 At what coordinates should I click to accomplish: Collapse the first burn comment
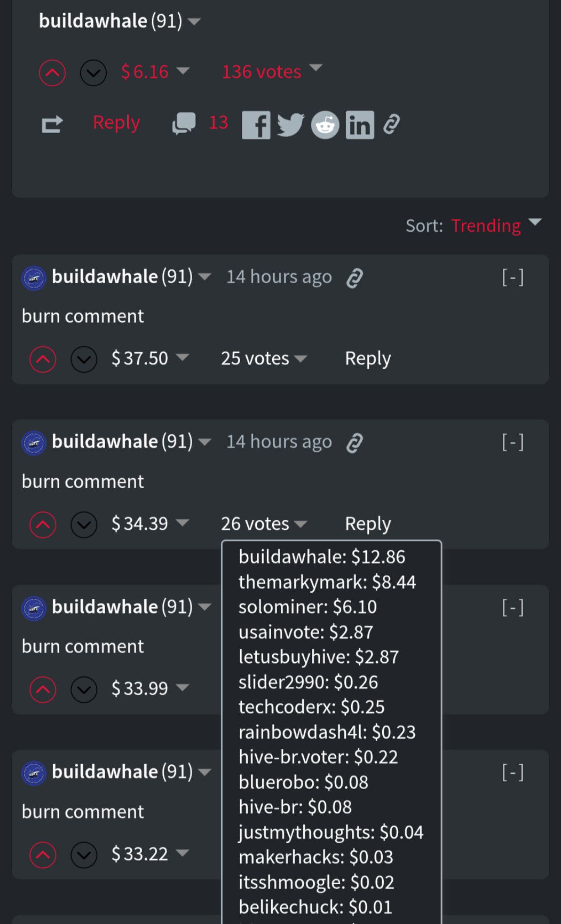(513, 277)
